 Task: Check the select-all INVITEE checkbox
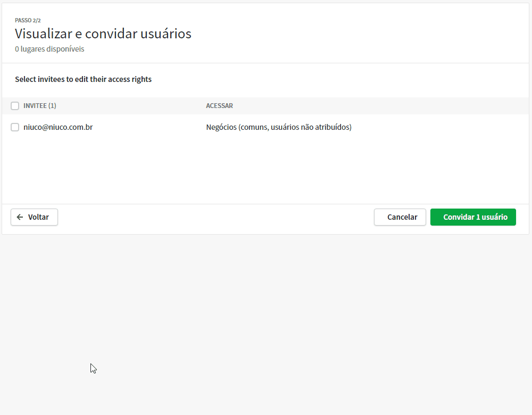(15, 106)
